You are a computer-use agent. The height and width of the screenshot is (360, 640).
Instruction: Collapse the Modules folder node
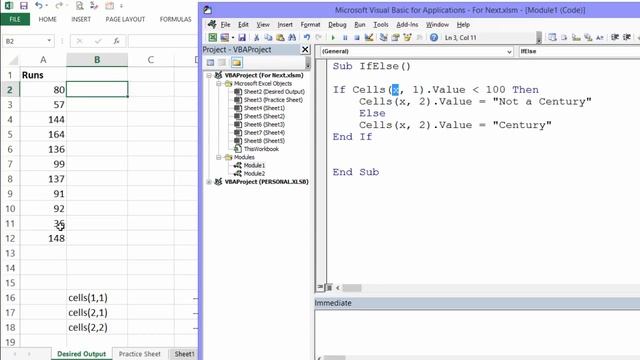(x=219, y=157)
